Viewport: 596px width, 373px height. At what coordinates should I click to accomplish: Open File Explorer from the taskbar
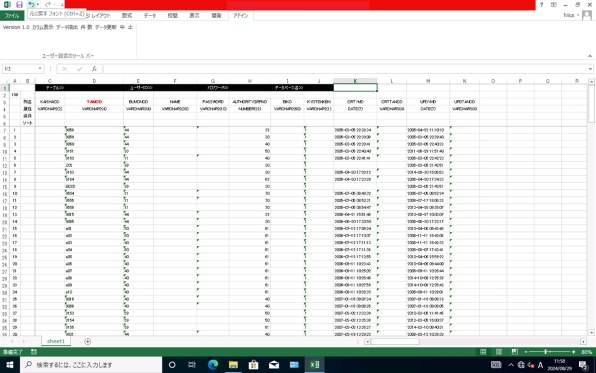233,365
